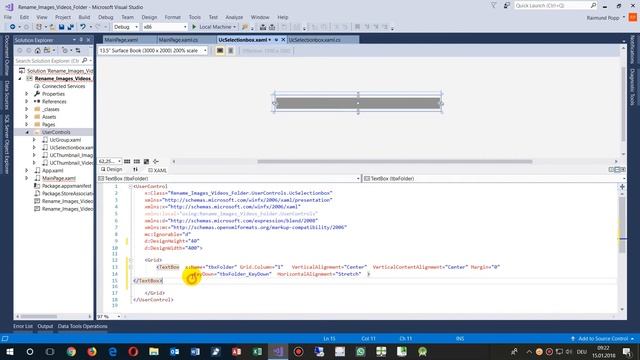Click the Outlook icon in the taskbar
The image size is (640, 360).
coord(175,351)
